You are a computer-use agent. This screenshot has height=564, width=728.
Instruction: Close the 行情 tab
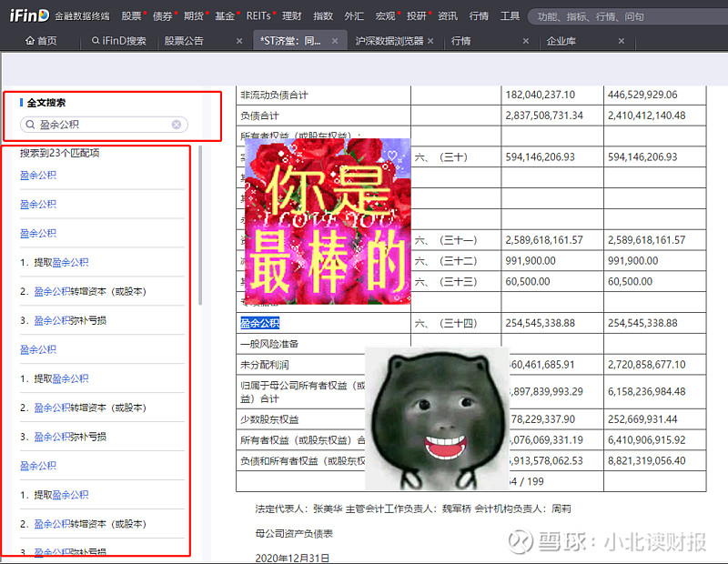[526, 41]
